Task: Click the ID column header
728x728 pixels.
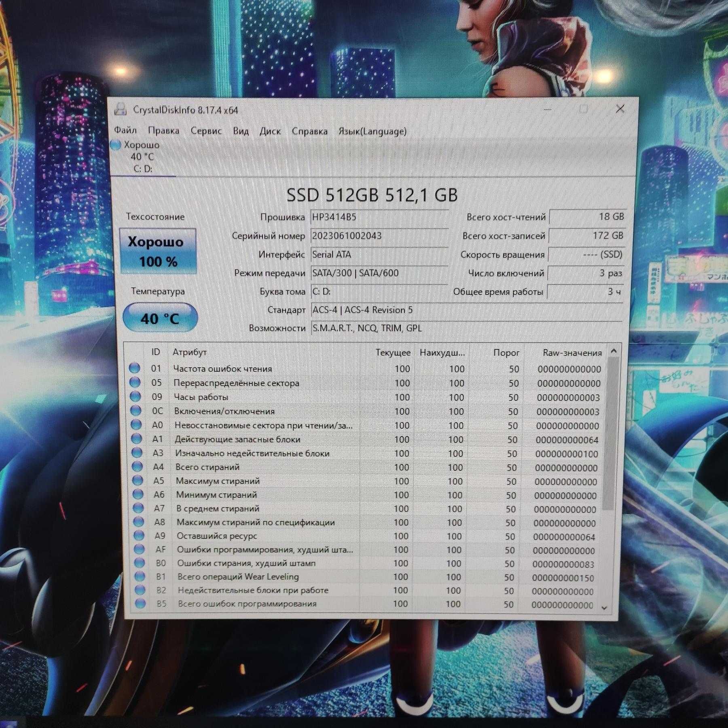Action: click(156, 352)
